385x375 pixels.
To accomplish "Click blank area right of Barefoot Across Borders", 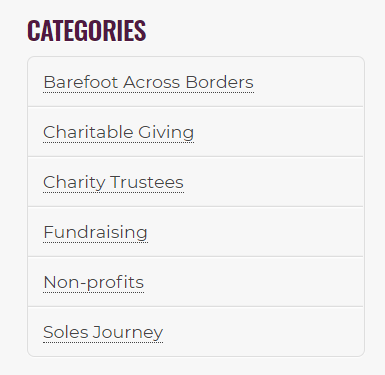I will [x=308, y=82].
